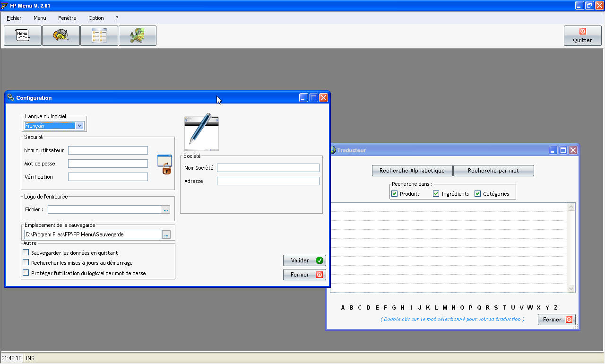Browse for the Sauvegarde backup location
Image resolution: width=605 pixels, height=364 pixels.
pos(166,234)
